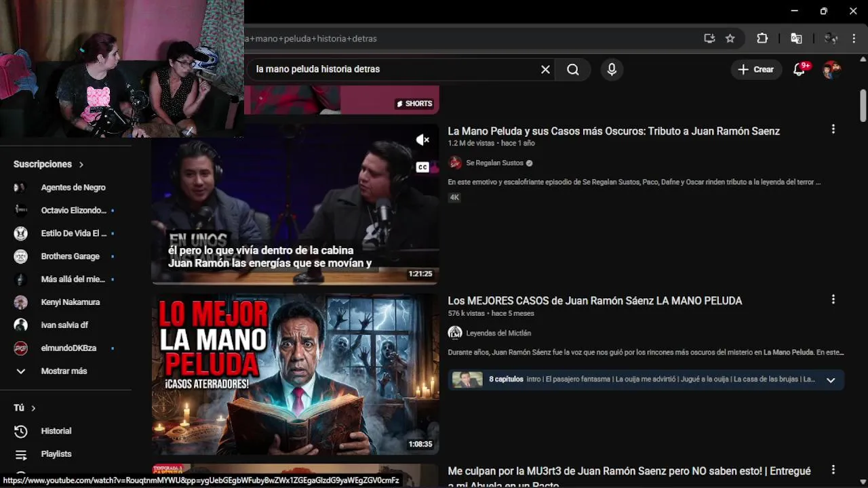Image resolution: width=868 pixels, height=488 pixels.
Task: Click the Se Regalan Sustos channel avatar
Action: [455, 163]
